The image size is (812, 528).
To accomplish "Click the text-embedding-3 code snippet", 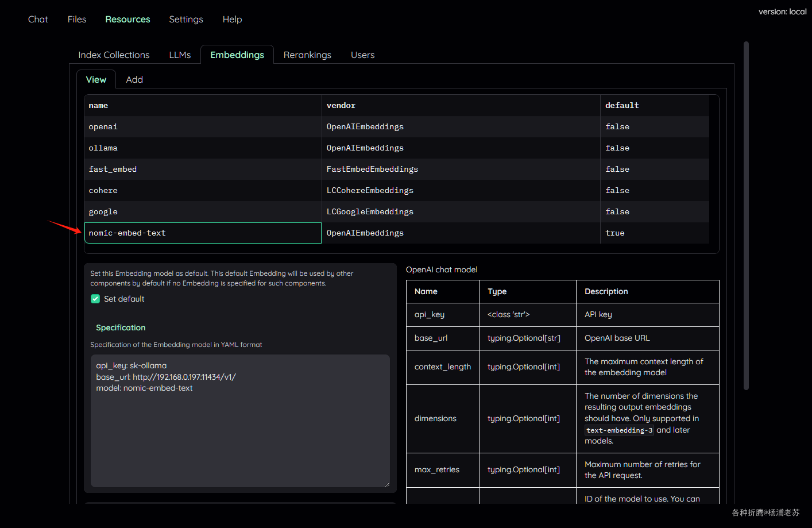I will [620, 430].
